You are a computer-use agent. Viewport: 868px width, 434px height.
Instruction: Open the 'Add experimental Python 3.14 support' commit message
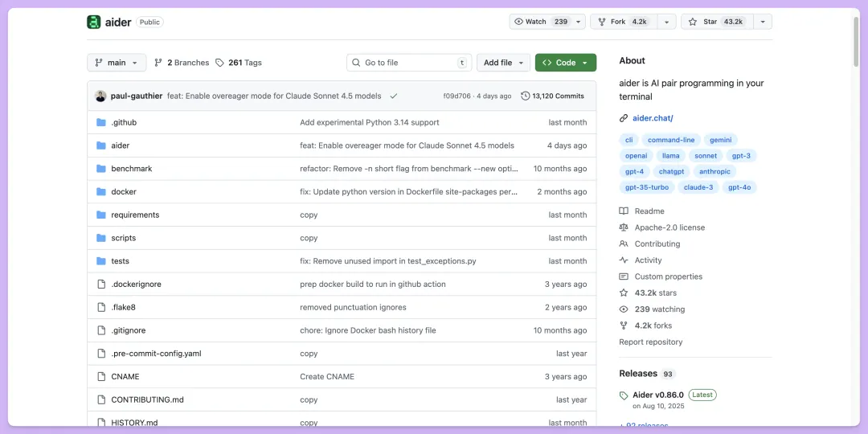369,122
